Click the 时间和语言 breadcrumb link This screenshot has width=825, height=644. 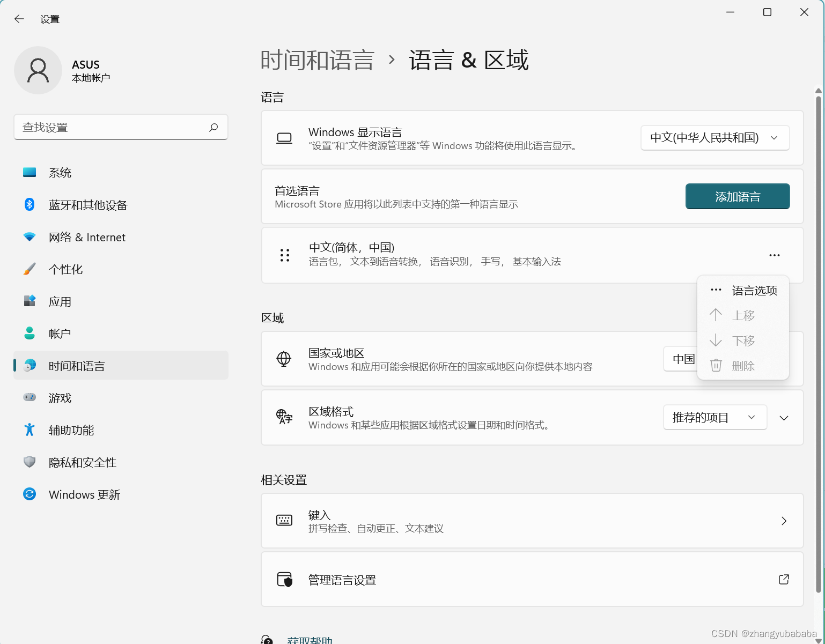tap(317, 60)
